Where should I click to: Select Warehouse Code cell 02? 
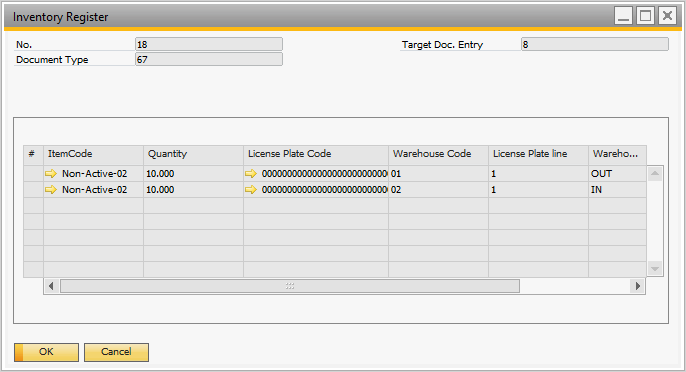point(438,190)
